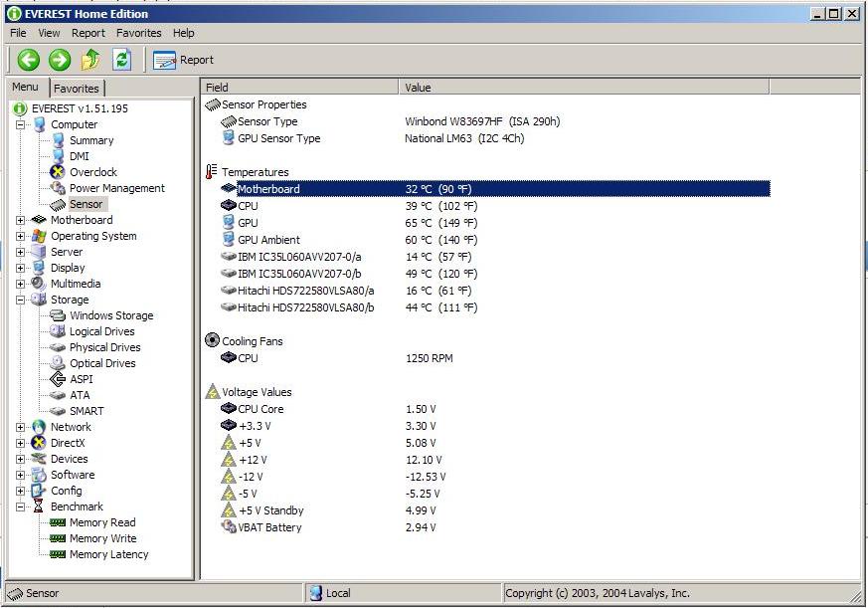Image resolution: width=868 pixels, height=608 pixels.
Task: Select the Summary tree item icon
Action: coord(58,140)
